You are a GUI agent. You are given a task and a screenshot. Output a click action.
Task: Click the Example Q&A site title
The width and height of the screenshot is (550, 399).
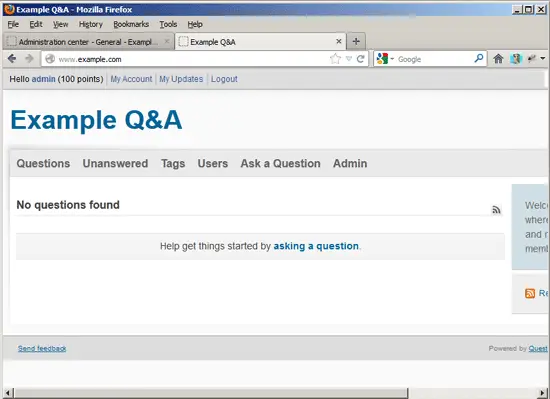pyautogui.click(x=96, y=120)
